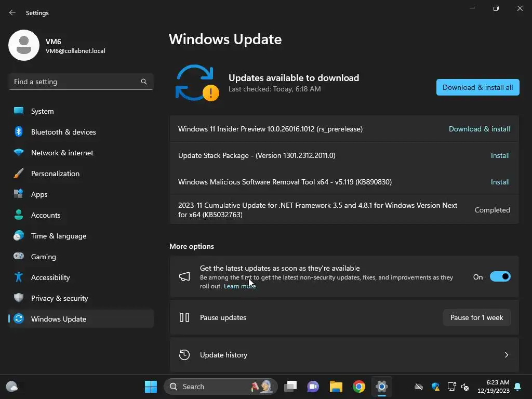Open Task View from the taskbar

click(290, 387)
